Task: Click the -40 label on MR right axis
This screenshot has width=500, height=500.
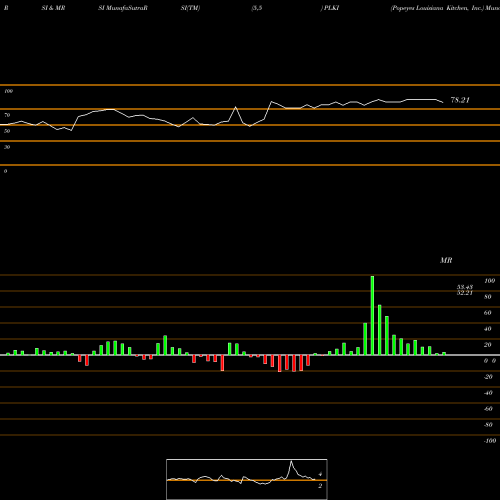Action: [488, 393]
